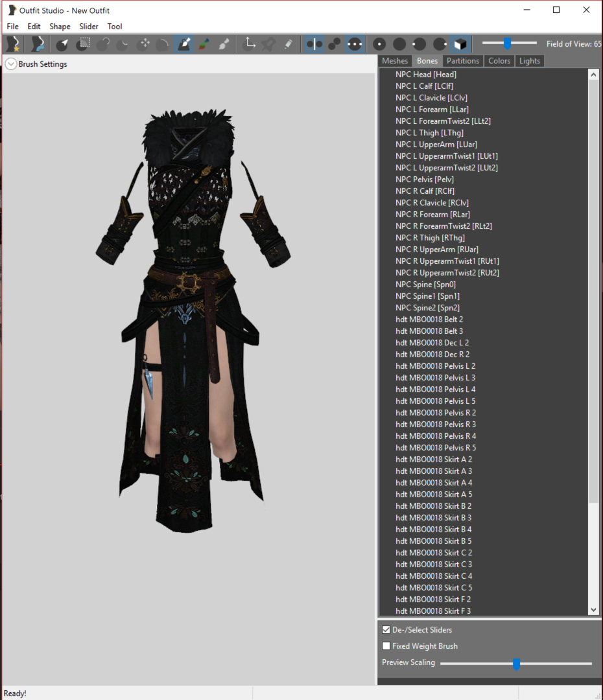Click the Preview Scaling slider

(x=516, y=664)
